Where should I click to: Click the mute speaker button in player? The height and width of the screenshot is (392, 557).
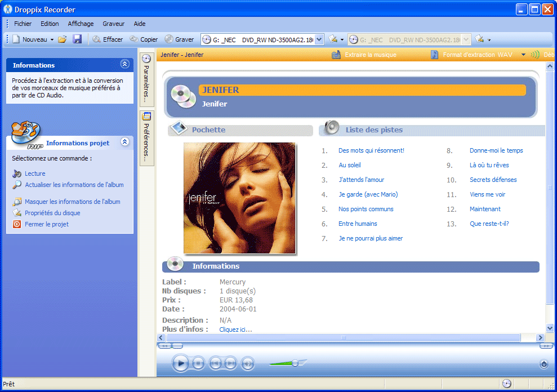(x=248, y=364)
